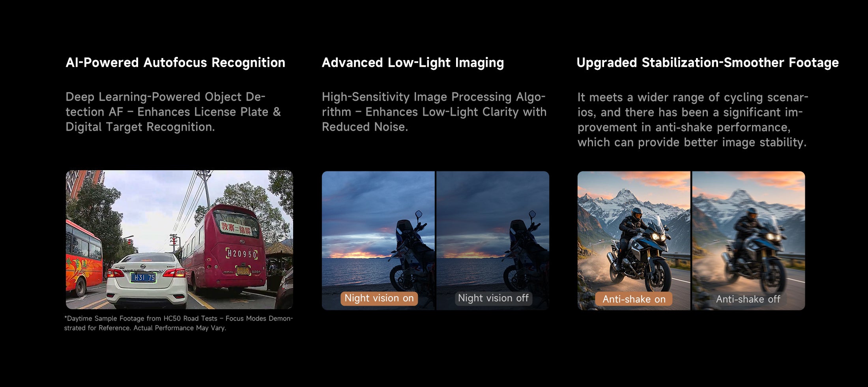Click the AI-Powered Autofocus Recognition heading

pos(175,63)
